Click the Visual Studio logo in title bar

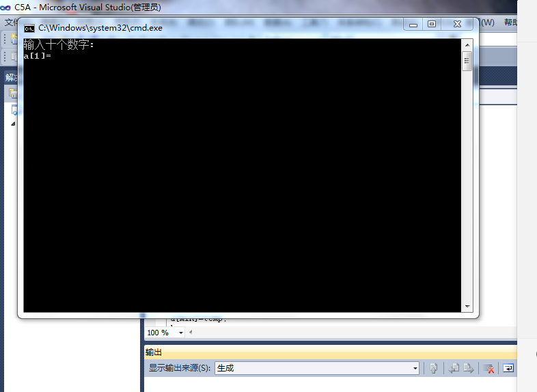click(x=7, y=7)
